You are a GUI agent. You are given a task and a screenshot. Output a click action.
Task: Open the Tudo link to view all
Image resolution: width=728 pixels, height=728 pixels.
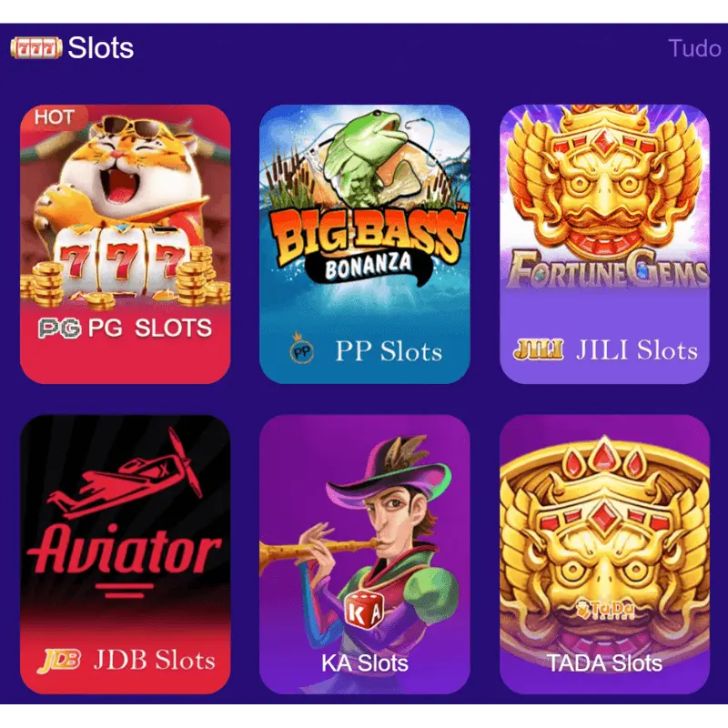point(694,48)
